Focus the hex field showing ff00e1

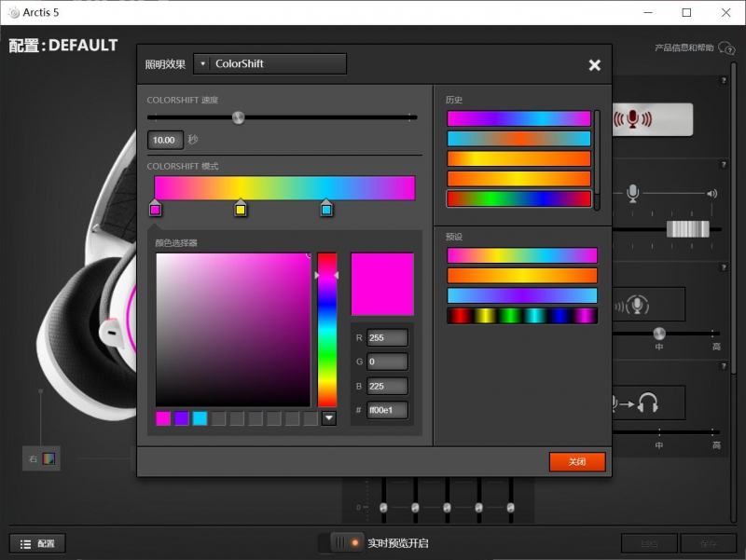point(387,410)
